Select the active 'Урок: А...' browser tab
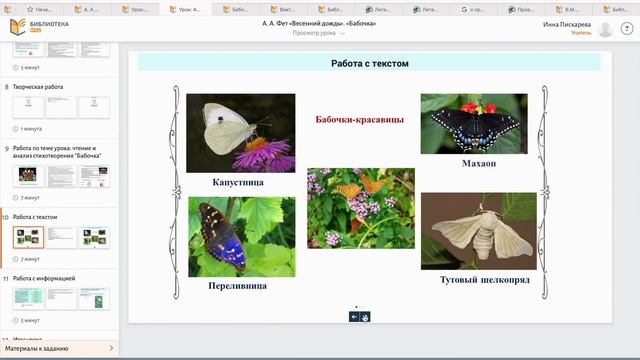Image resolution: width=640 pixels, height=360 pixels. coord(185,9)
